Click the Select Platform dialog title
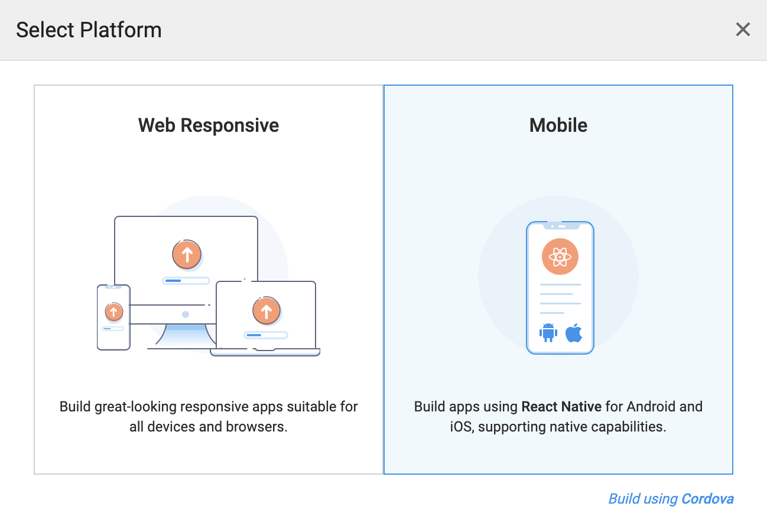 coord(89,30)
